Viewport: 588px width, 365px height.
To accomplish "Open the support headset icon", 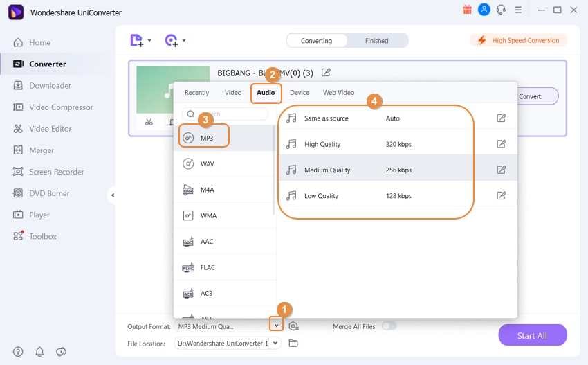I will 501,10.
